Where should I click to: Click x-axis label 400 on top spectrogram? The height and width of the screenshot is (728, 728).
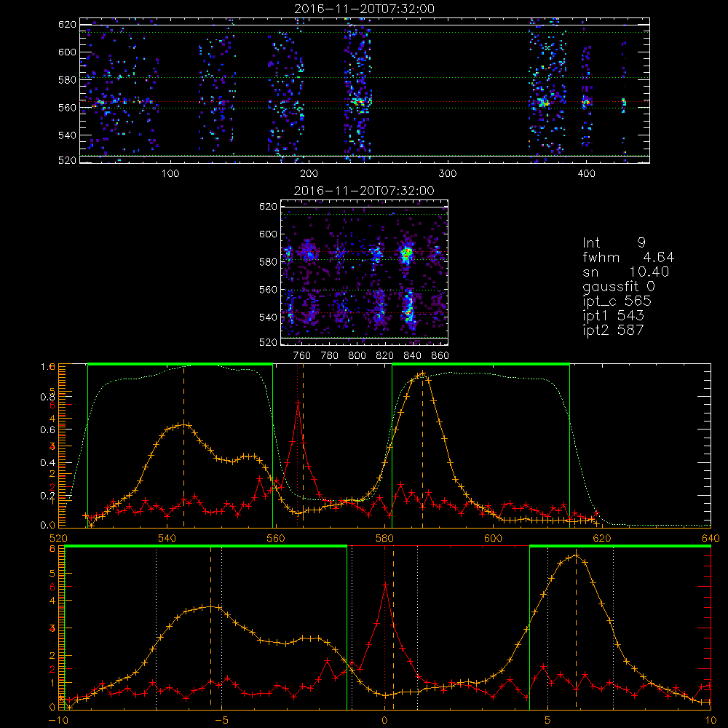(586, 174)
